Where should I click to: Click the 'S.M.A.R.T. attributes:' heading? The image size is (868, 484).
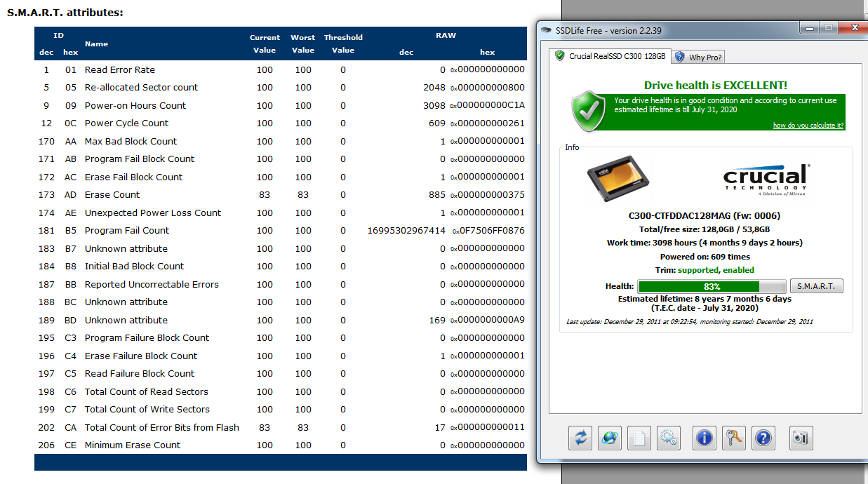coord(65,13)
